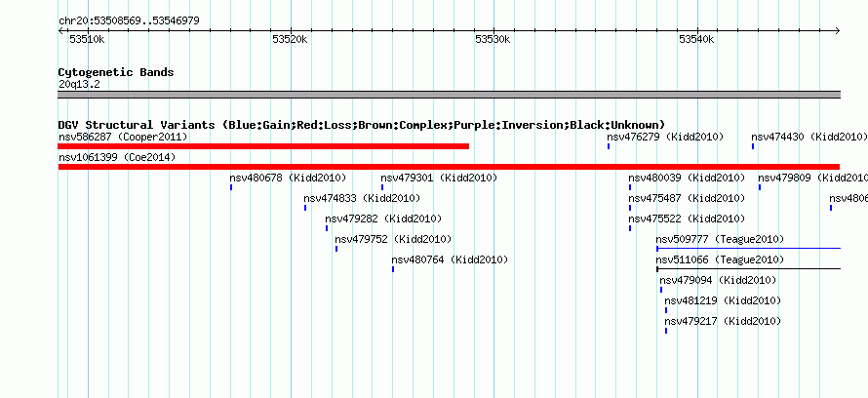Click the blue marker under nsv474430
The height and width of the screenshot is (398, 868).
(753, 146)
